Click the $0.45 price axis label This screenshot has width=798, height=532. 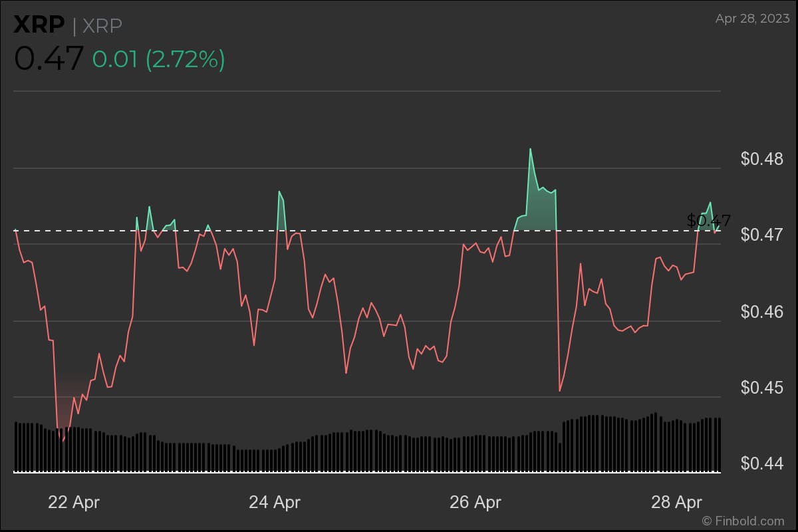coord(762,387)
